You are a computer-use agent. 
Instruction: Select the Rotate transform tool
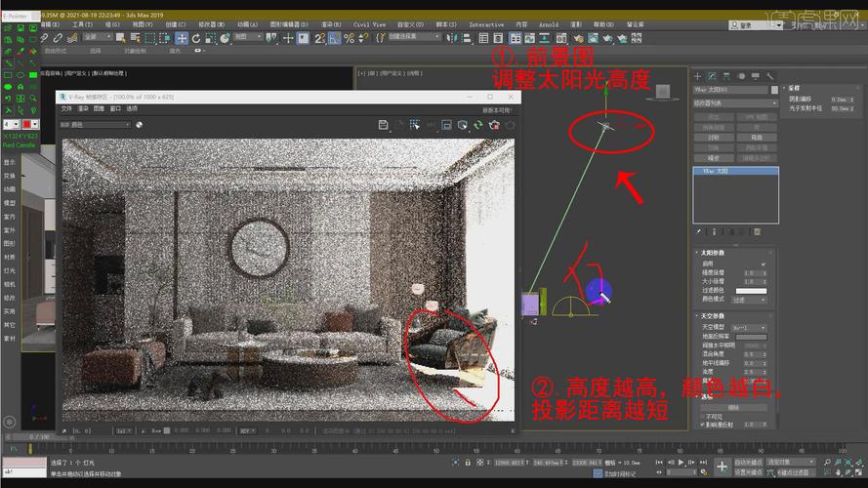(196, 38)
